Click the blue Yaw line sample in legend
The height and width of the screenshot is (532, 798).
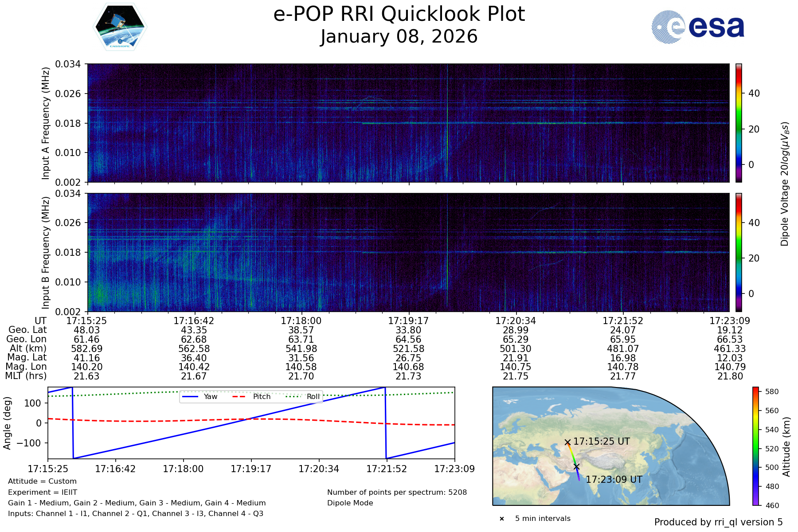pos(191,396)
